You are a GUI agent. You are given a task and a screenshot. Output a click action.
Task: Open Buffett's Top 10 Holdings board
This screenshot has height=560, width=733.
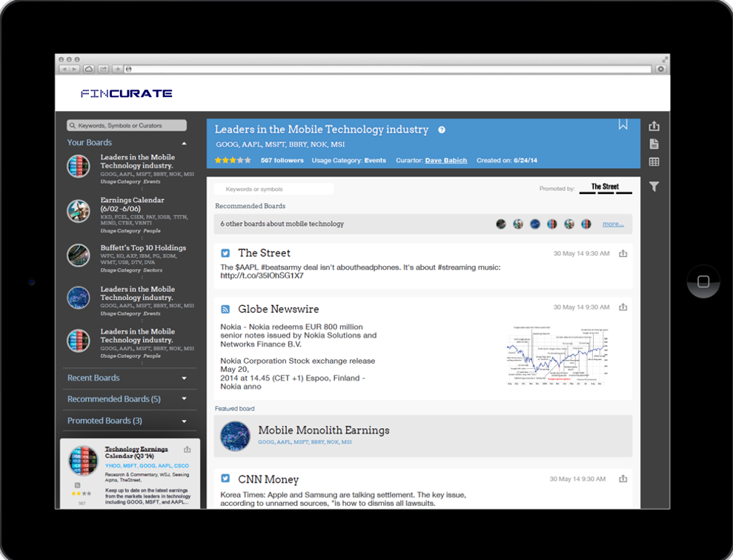pos(143,247)
